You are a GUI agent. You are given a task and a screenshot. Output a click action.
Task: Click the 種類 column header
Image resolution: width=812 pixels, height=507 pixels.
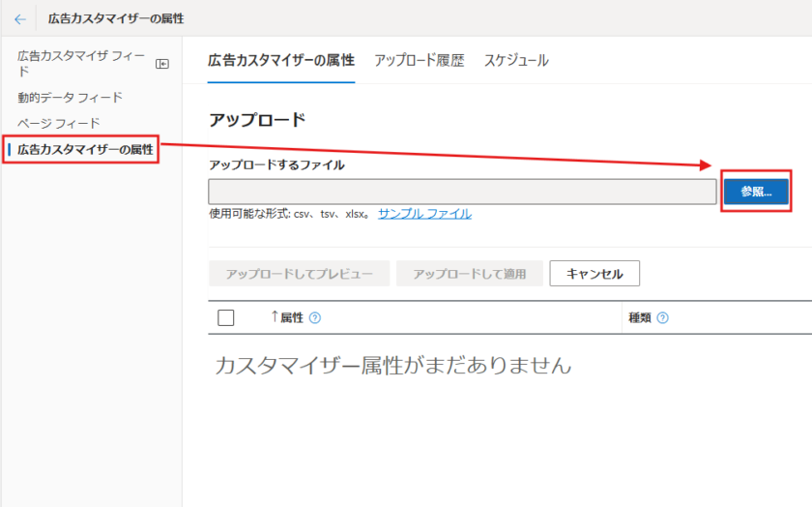click(x=641, y=317)
